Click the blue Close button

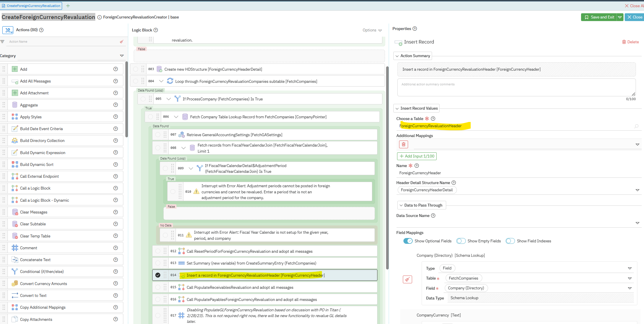point(634,17)
